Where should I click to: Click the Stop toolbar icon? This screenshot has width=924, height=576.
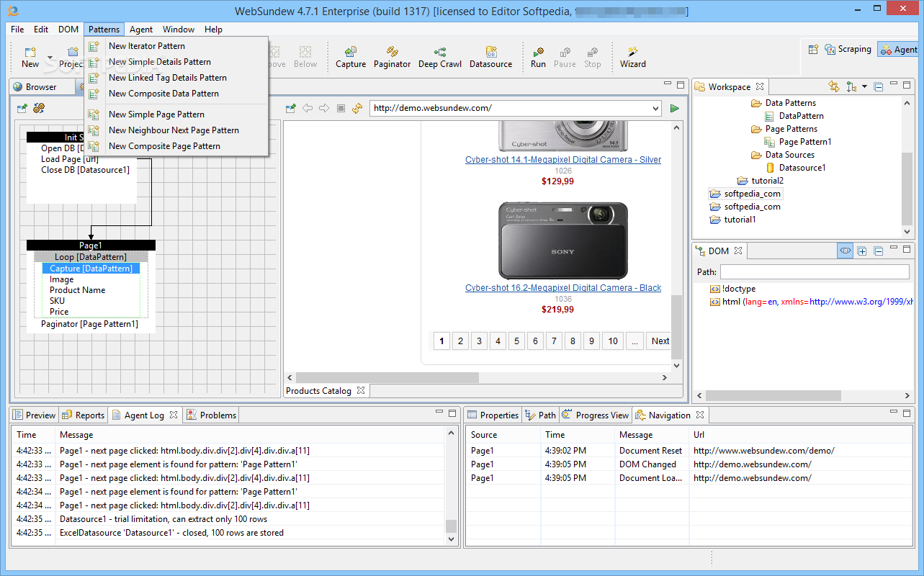pos(592,53)
